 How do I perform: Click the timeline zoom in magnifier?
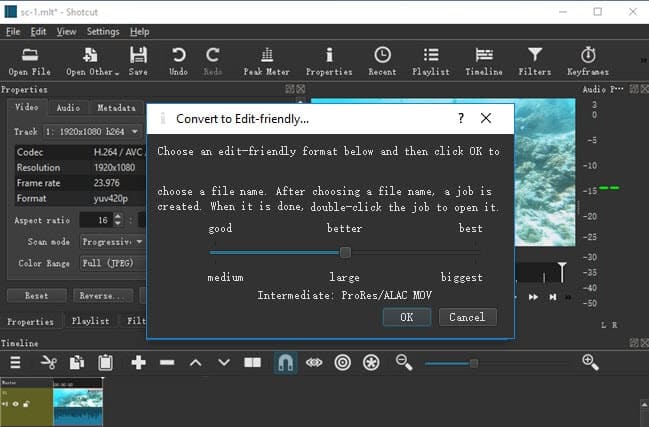pyautogui.click(x=590, y=363)
